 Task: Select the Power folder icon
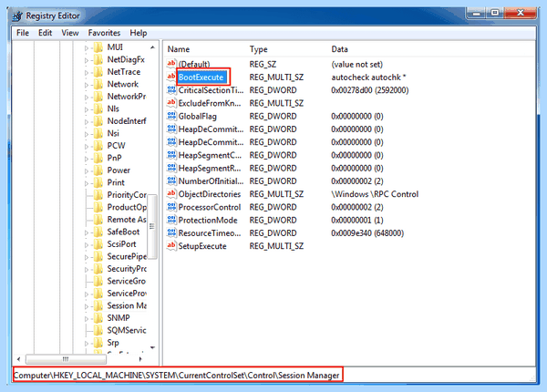pyautogui.click(x=98, y=170)
